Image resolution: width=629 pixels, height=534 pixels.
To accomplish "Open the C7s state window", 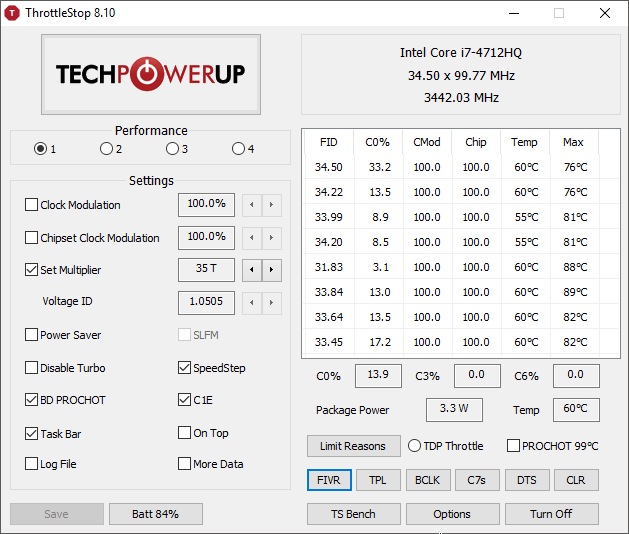I will point(477,480).
